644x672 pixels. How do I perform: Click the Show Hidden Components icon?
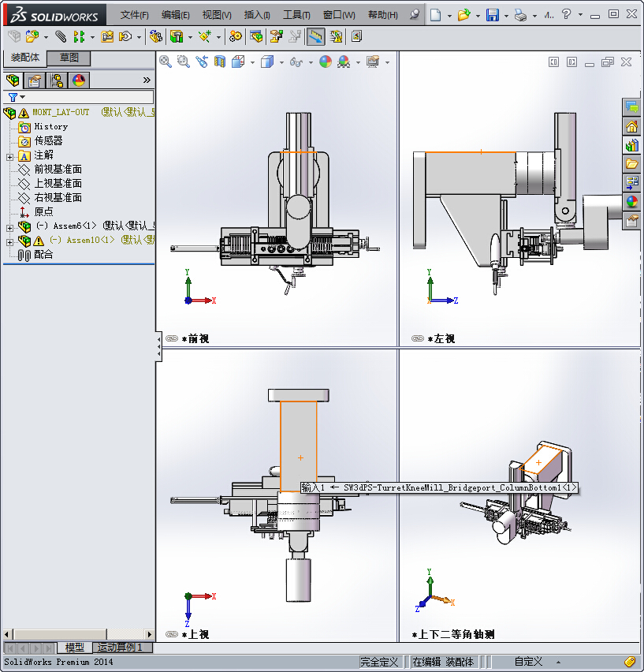[155, 36]
